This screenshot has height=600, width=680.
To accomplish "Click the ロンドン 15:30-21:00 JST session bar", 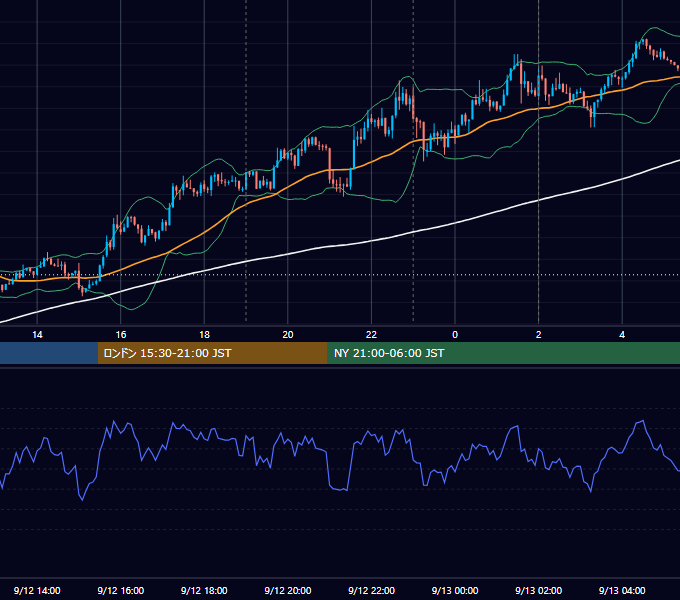I will [x=212, y=353].
